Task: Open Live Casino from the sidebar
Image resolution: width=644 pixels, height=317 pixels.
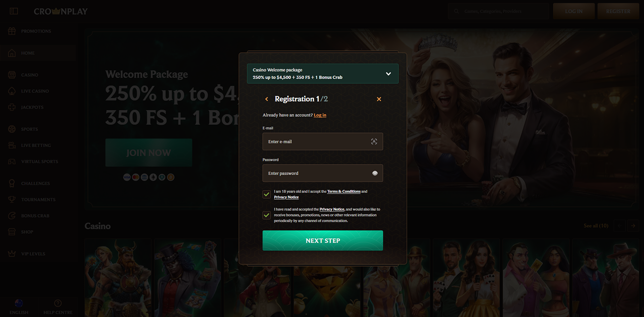Action: click(34, 91)
